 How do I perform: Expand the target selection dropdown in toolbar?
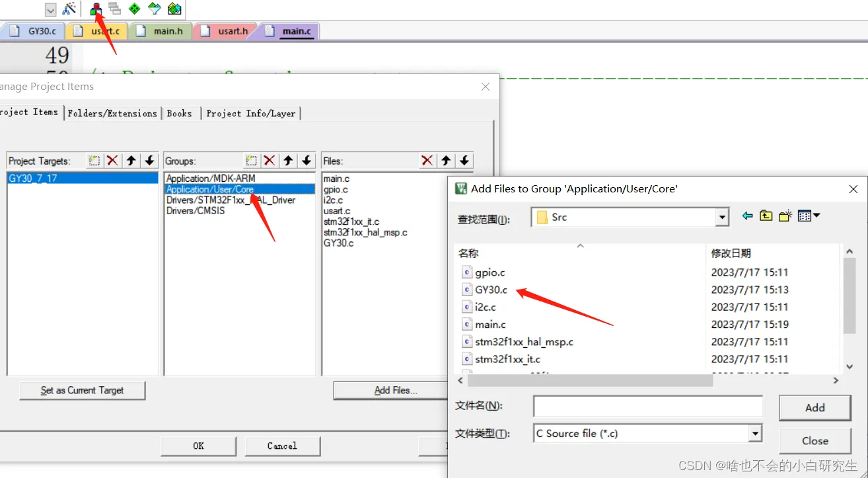point(50,10)
